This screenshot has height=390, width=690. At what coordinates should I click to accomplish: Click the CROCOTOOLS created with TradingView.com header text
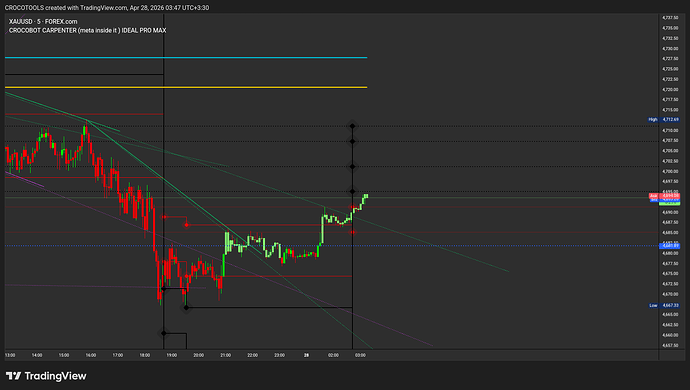(107, 7)
